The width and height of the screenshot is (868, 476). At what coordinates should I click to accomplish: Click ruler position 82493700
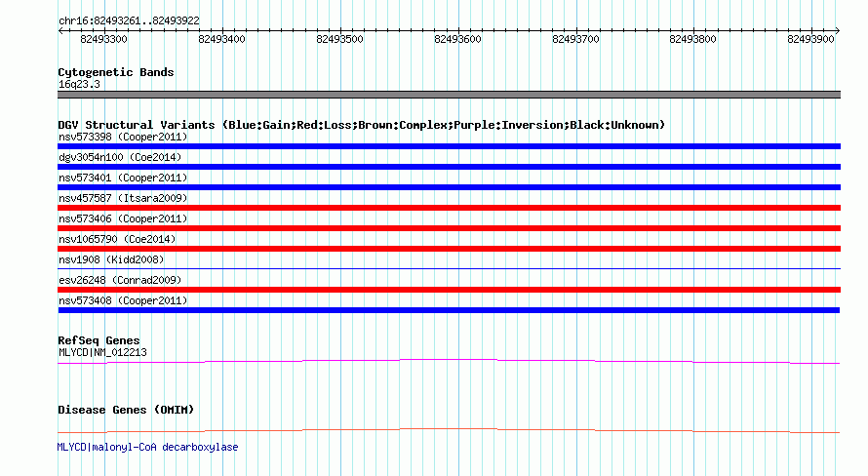tap(575, 39)
